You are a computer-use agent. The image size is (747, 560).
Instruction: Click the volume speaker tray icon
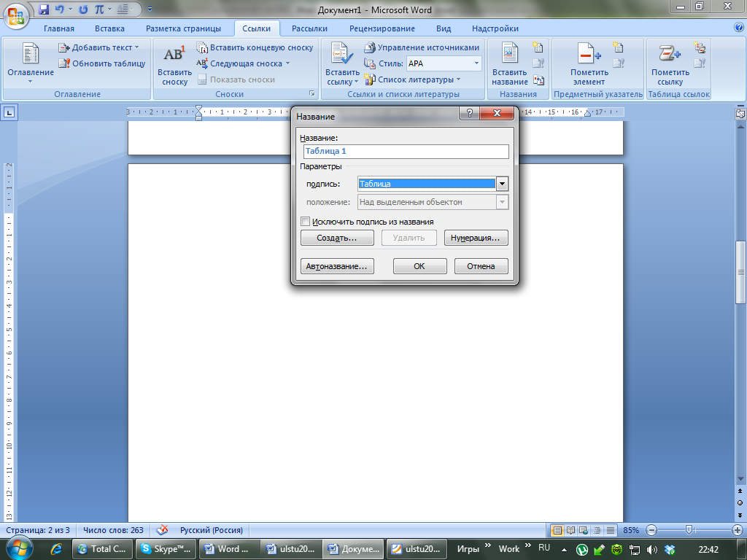[x=652, y=550]
